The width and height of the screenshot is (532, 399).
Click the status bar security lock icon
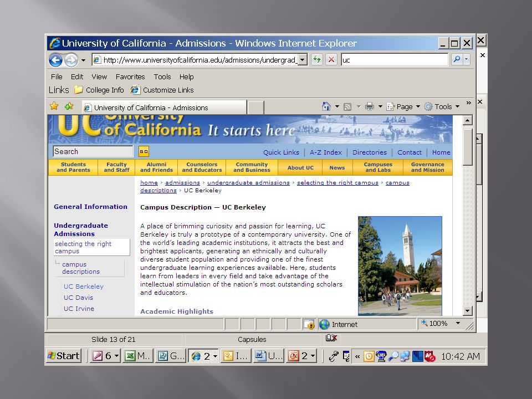coord(309,324)
